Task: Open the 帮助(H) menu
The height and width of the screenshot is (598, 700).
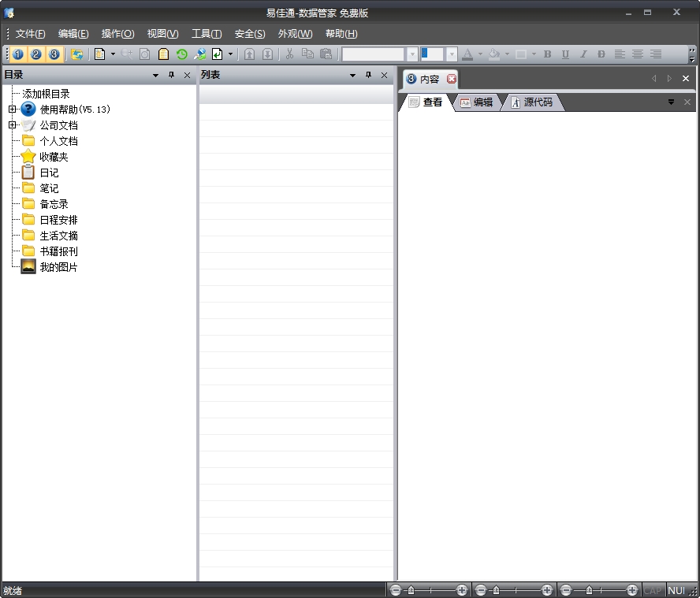Action: 341,34
